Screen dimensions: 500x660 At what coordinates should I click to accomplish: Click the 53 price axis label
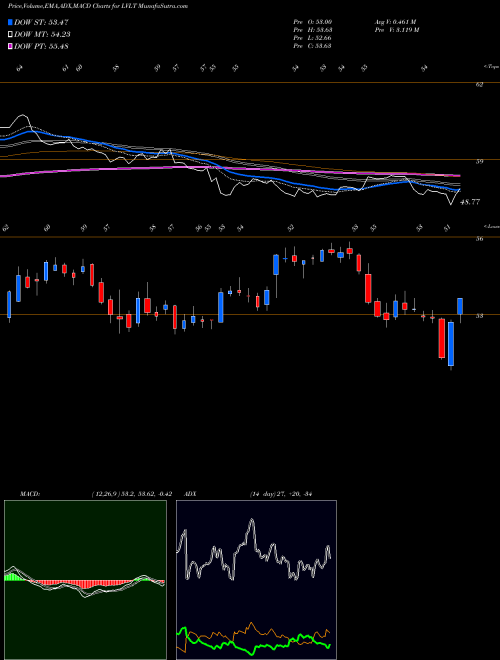coord(479,316)
